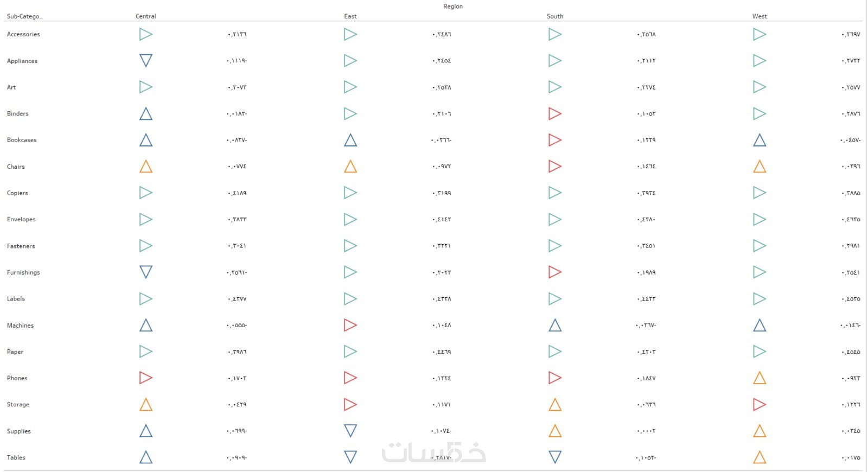Screen dimensions: 868x472
Task: Click the Central red arrow for Phones
Action: tap(145, 378)
